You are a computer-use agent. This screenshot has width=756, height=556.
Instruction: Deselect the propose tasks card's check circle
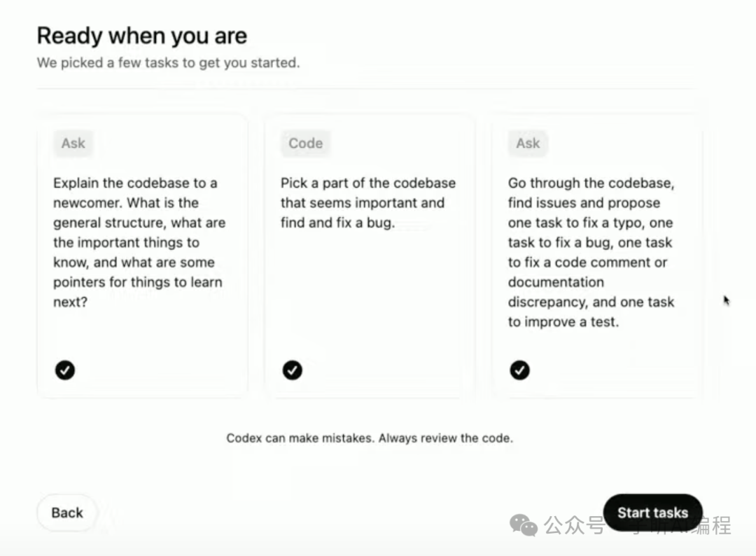(x=519, y=370)
